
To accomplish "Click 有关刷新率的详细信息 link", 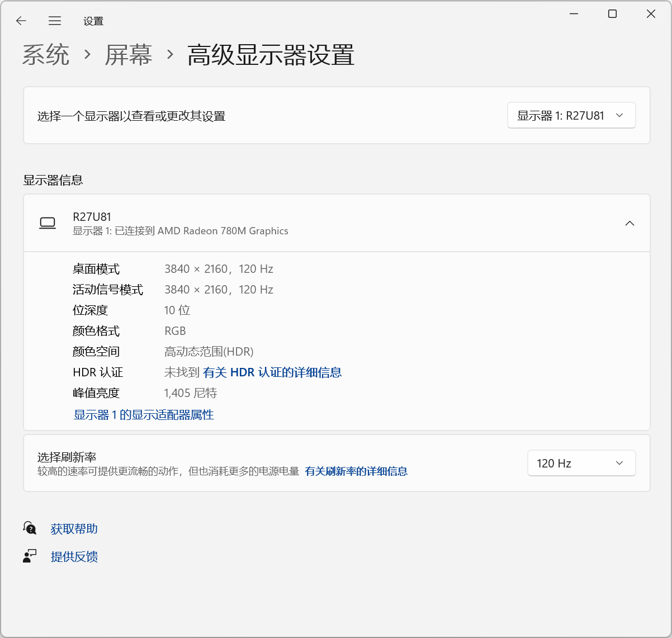I will 356,471.
